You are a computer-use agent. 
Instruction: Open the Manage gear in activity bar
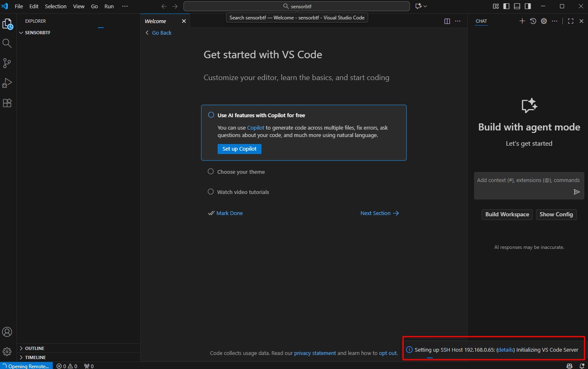7,352
